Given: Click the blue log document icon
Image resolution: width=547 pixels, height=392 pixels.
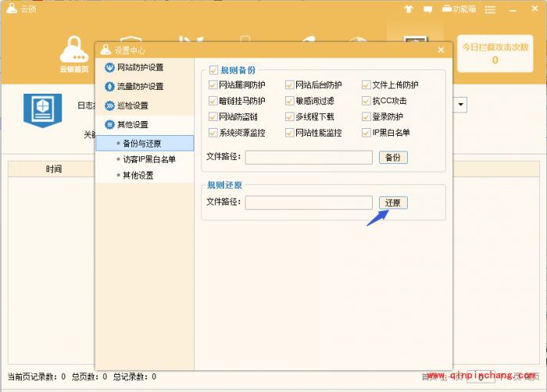Looking at the screenshot, I should point(42,110).
